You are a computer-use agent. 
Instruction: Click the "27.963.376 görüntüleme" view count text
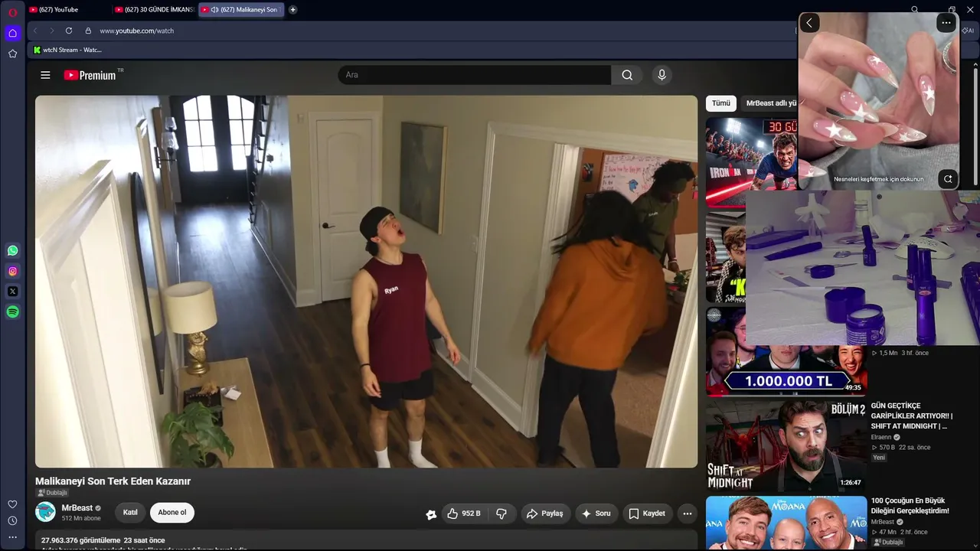[x=81, y=540]
